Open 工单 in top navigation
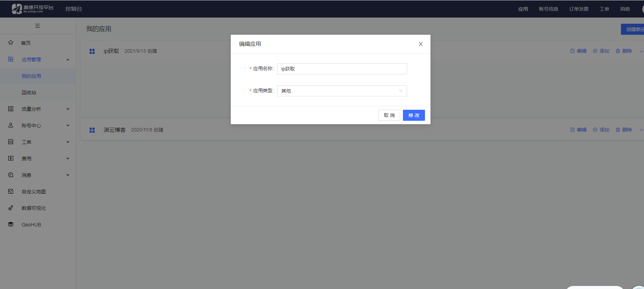Viewport: 644px width, 289px height. click(x=604, y=9)
